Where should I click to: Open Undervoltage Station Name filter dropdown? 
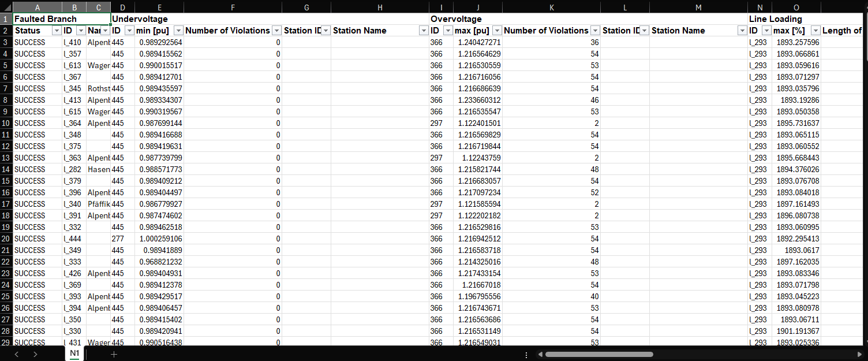coord(424,31)
